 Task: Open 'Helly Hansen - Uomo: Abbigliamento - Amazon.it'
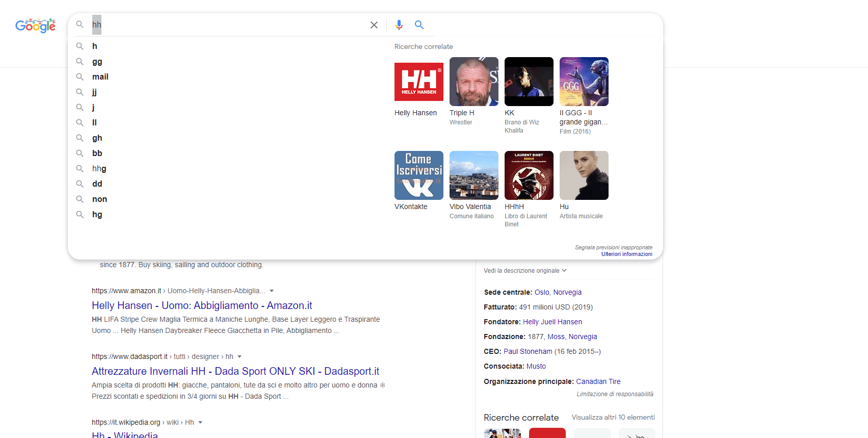pos(202,305)
